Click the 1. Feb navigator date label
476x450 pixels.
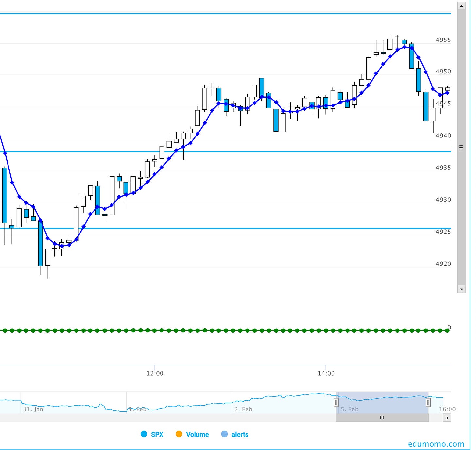point(138,409)
